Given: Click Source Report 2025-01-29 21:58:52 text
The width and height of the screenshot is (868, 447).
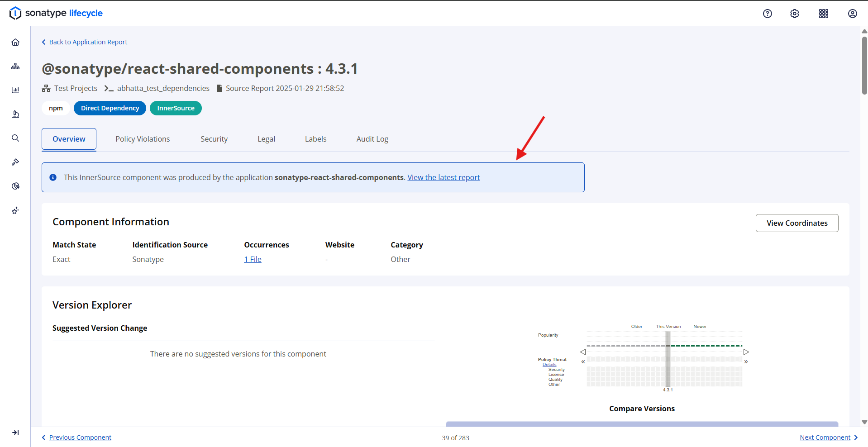Looking at the screenshot, I should (x=285, y=88).
